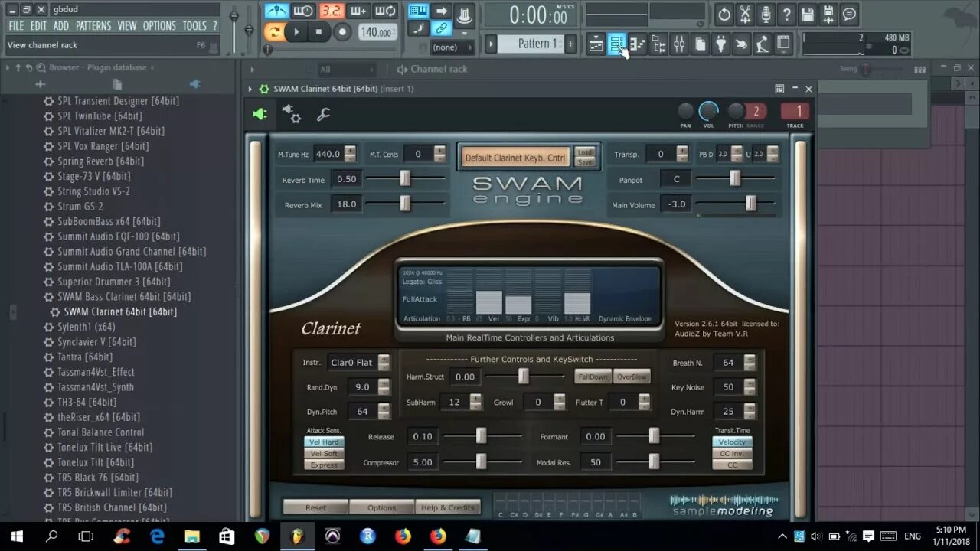Open the FILE menu

pyautogui.click(x=16, y=26)
